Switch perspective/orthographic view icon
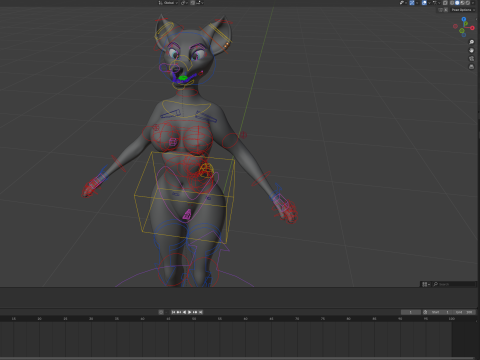480x360 pixels. coord(471,67)
